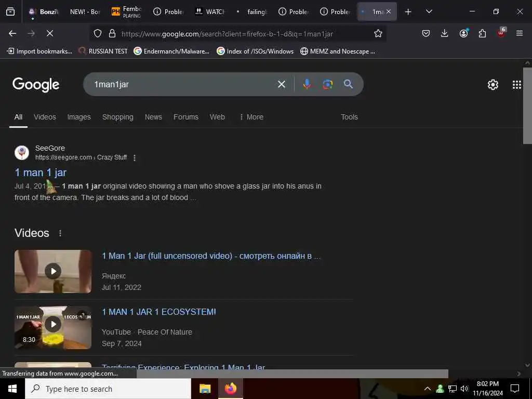Open the Windows notification center

click(515, 389)
